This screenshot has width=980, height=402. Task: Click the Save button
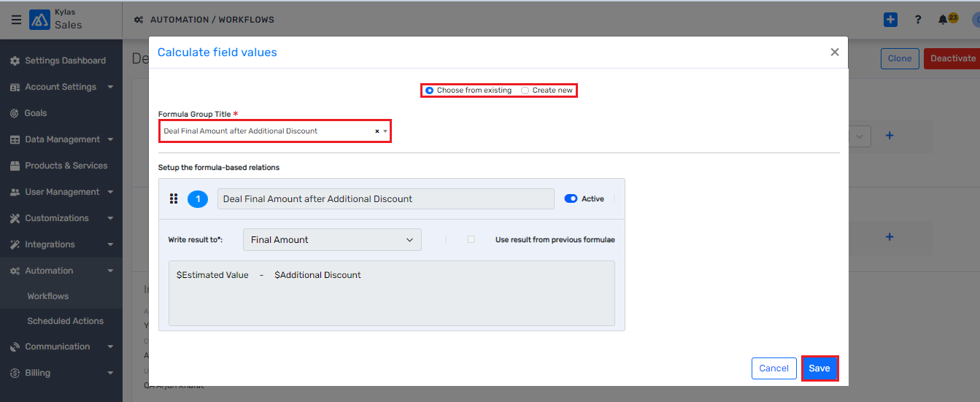(819, 368)
